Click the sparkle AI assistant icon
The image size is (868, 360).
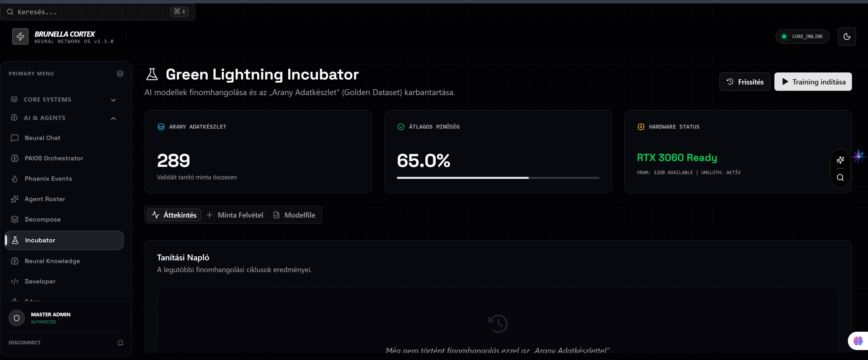[840, 160]
